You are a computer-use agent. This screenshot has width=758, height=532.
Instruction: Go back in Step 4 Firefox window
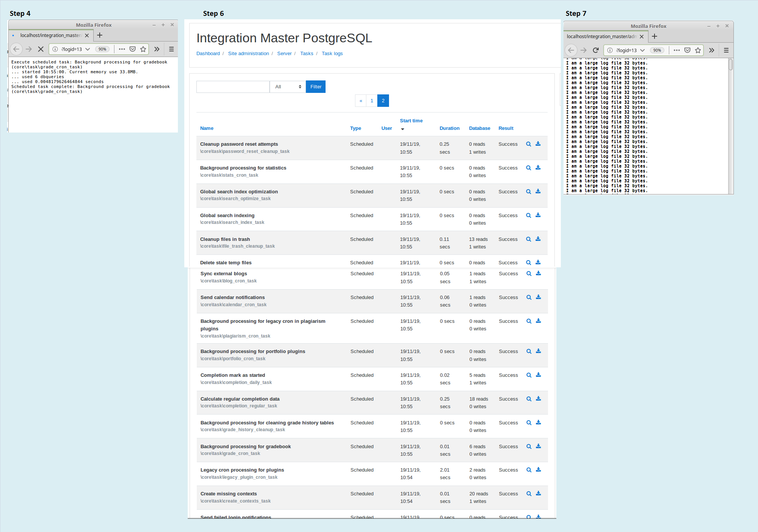tap(16, 49)
